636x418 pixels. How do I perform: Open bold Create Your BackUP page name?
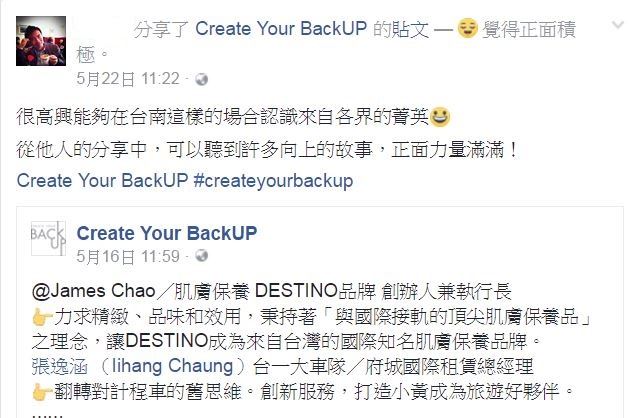click(x=167, y=233)
